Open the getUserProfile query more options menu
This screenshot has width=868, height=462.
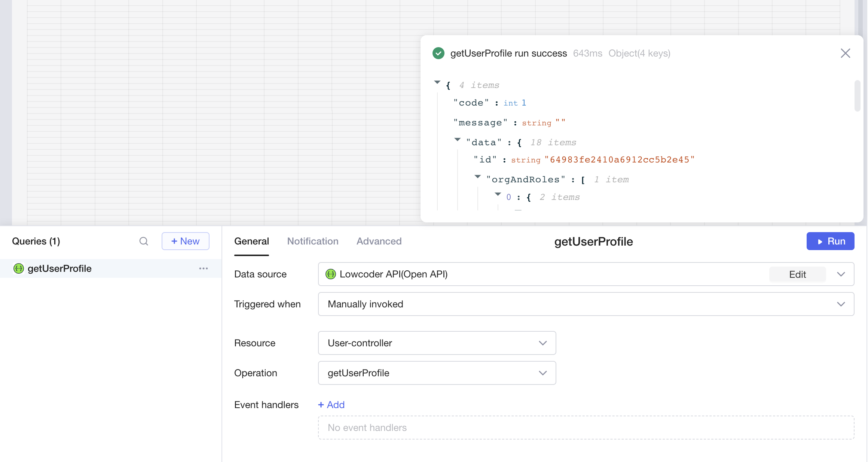pos(204,268)
